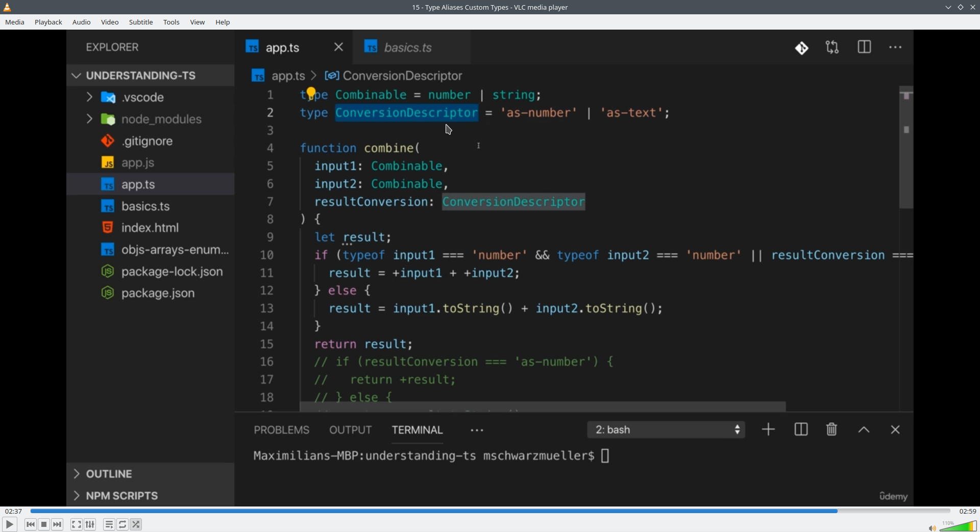Screen dimensions: 980x532
Task: Toggle random shuffle playback
Action: 136,524
